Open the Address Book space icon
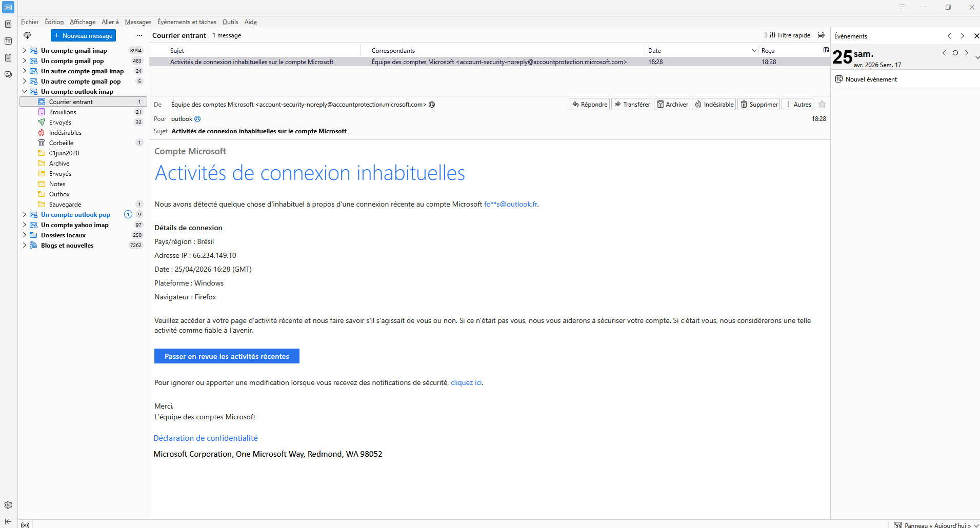The width and height of the screenshot is (980, 528). [8, 24]
